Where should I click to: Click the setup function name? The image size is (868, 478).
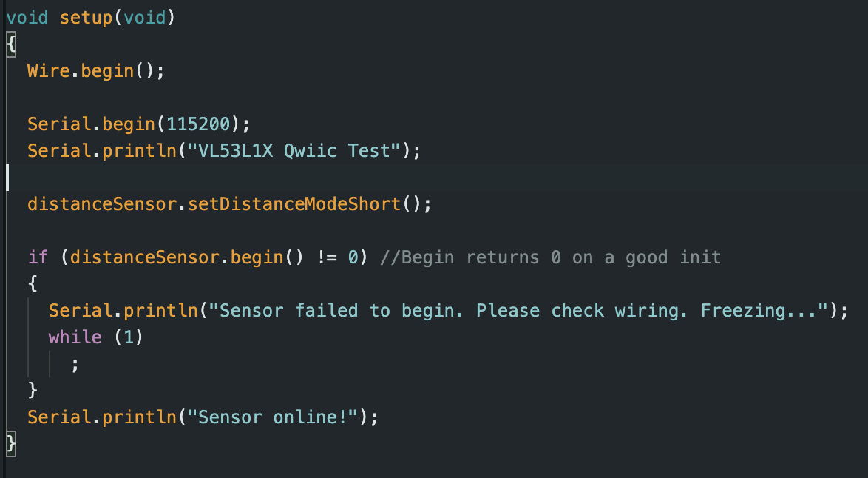click(x=86, y=18)
